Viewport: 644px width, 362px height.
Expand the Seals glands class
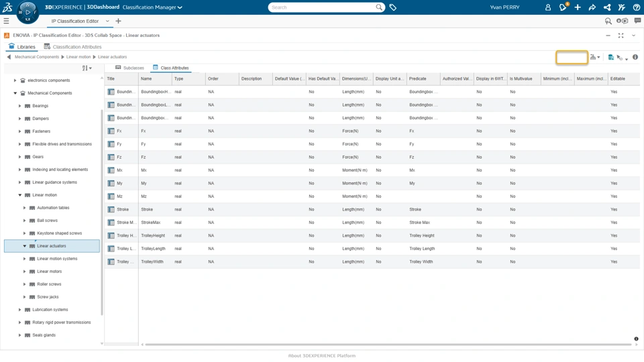(19, 335)
